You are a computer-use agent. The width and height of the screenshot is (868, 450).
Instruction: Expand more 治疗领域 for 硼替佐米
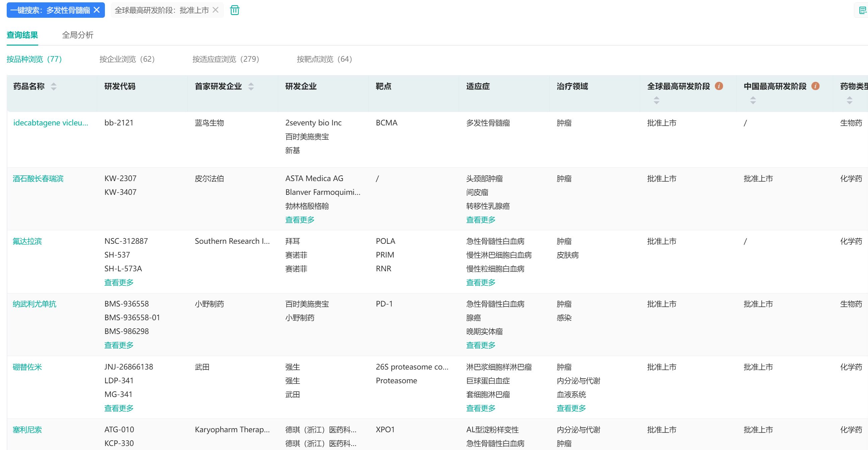571,408
